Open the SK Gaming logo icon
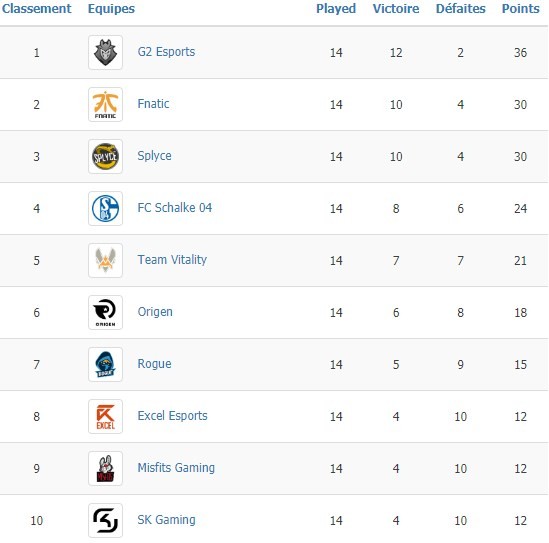Screen dimensions: 549x543 click(x=105, y=520)
